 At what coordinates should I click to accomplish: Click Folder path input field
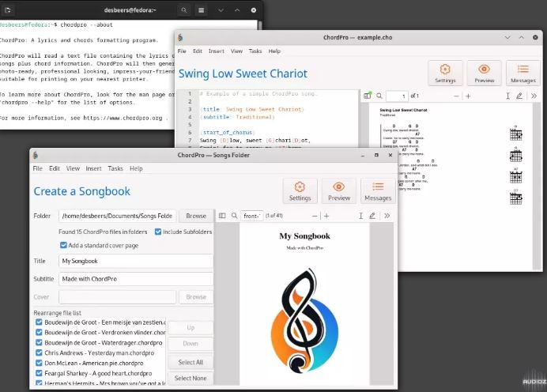click(x=117, y=216)
